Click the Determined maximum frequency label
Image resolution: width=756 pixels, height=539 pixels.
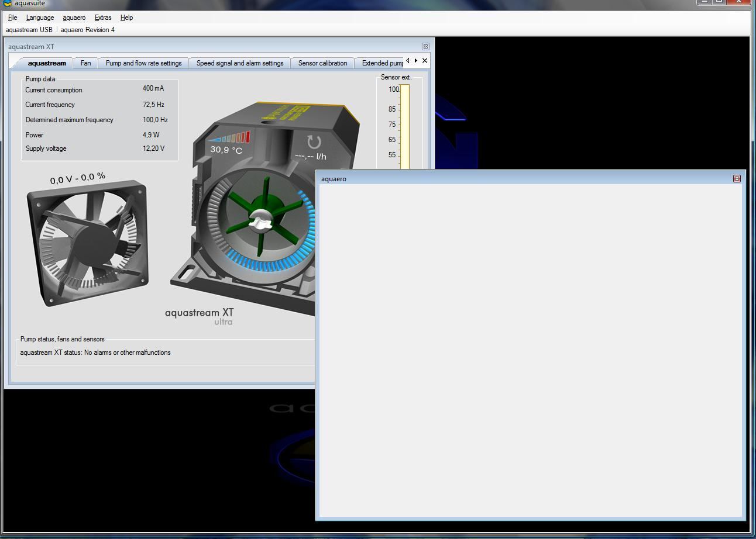[70, 120]
